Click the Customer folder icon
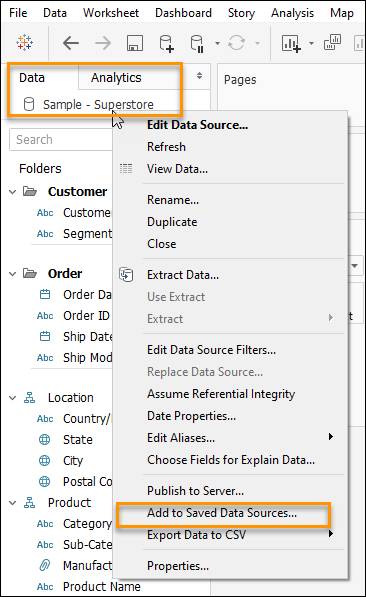 [30, 191]
